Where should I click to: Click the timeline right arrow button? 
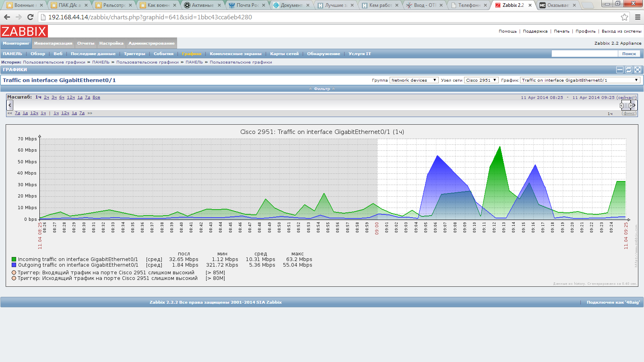[634, 105]
